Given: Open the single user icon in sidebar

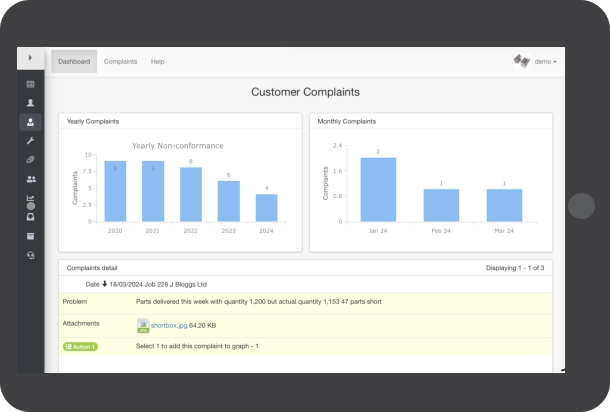Looking at the screenshot, I should pos(30,103).
